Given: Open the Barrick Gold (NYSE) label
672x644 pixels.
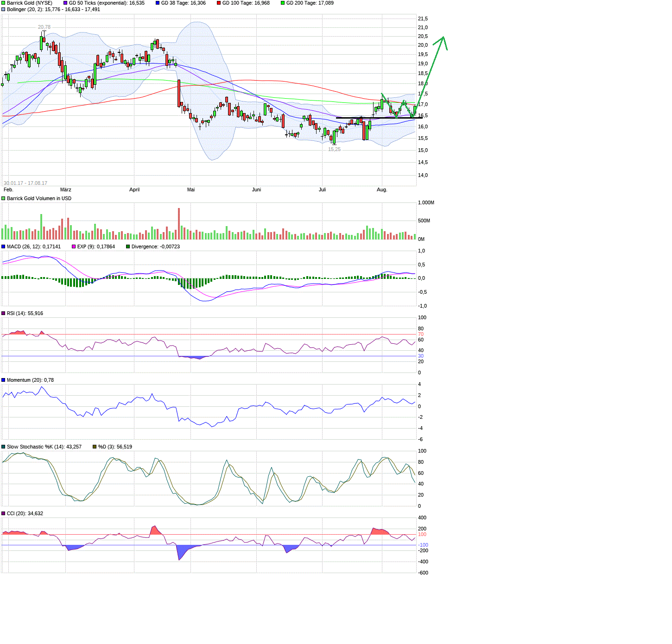Looking at the screenshot, I should 29,3.
